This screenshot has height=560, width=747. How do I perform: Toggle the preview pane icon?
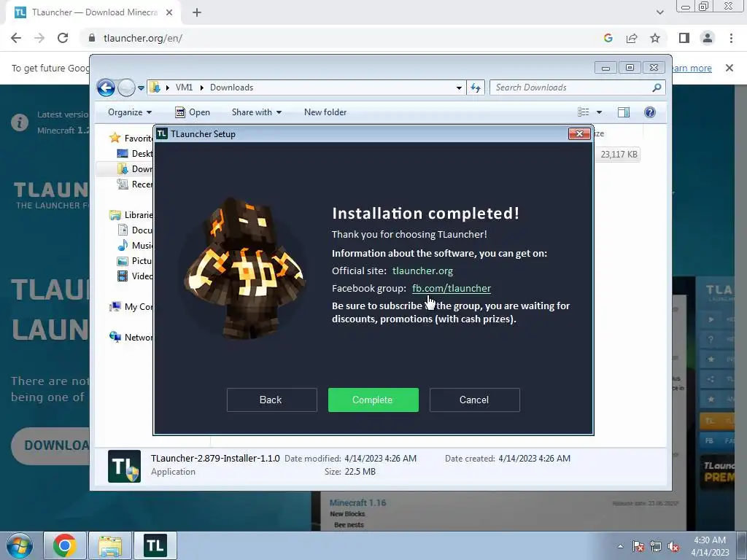[x=624, y=112]
